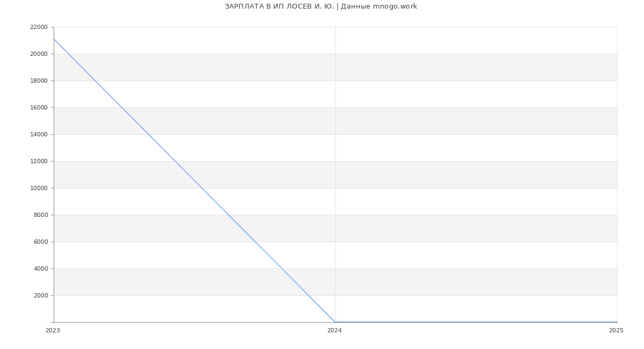Screen dimensions: 644x349
Task: Click the 2000 y-axis label
Action: (41, 295)
